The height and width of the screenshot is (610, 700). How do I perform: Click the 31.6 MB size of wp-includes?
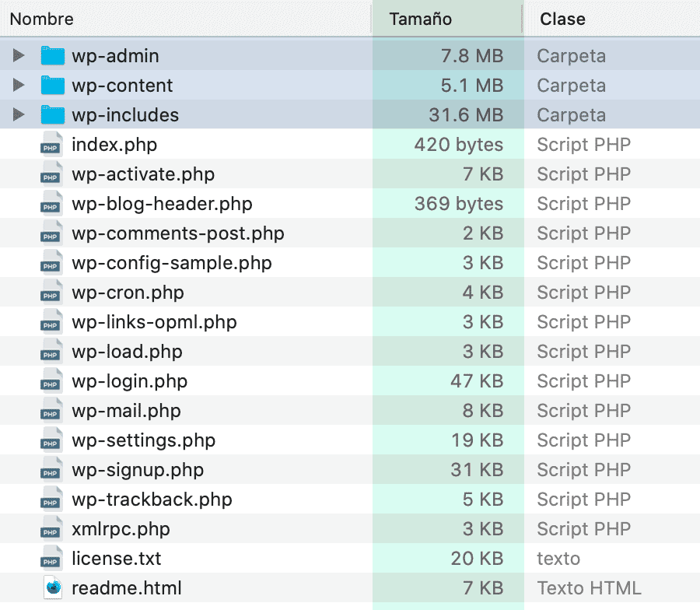pyautogui.click(x=466, y=115)
